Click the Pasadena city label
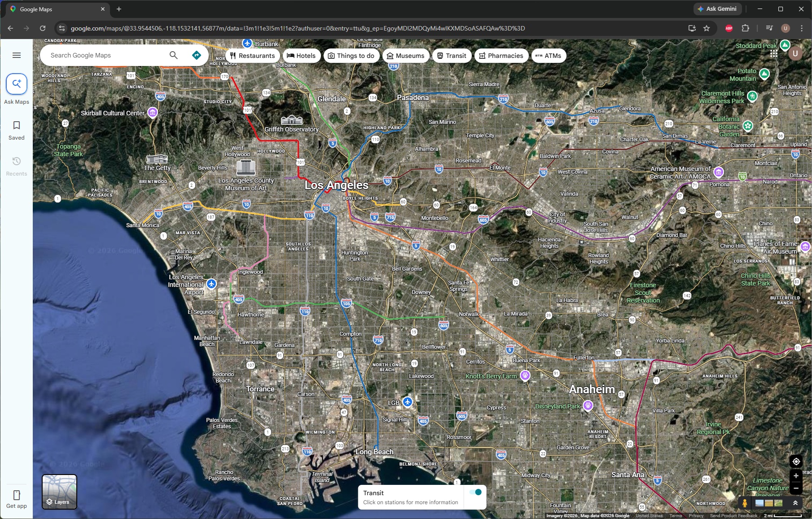This screenshot has width=812, height=519. [413, 97]
